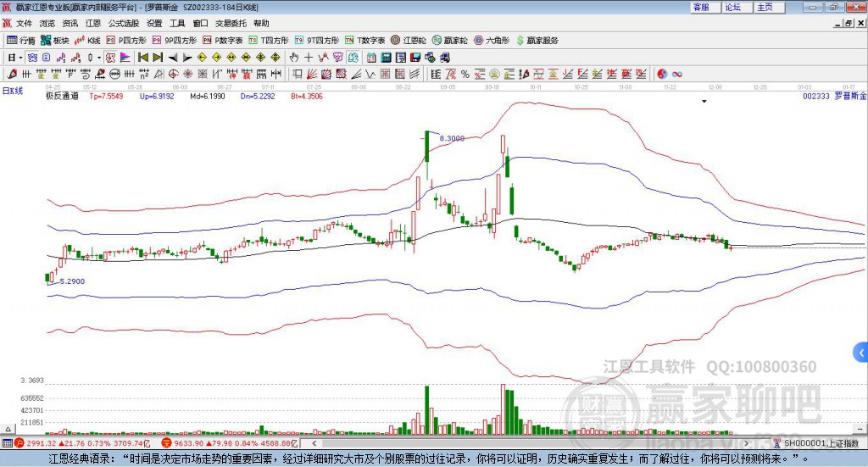
Task: Select the percent % retracement tool
Action: click(x=465, y=74)
